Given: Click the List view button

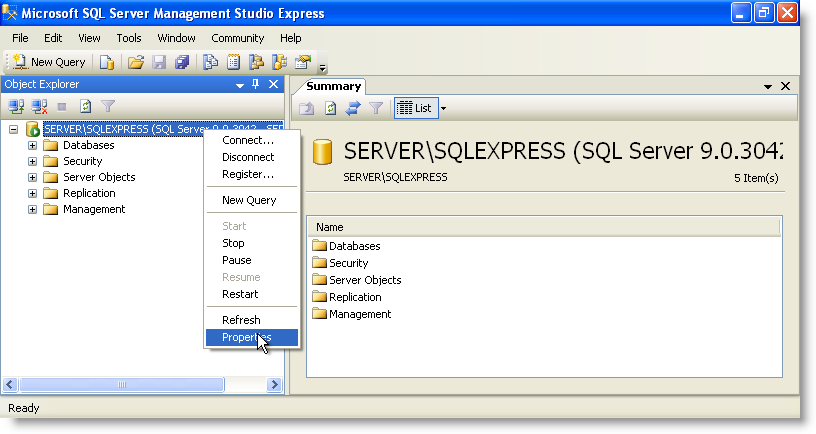Looking at the screenshot, I should tap(415, 108).
